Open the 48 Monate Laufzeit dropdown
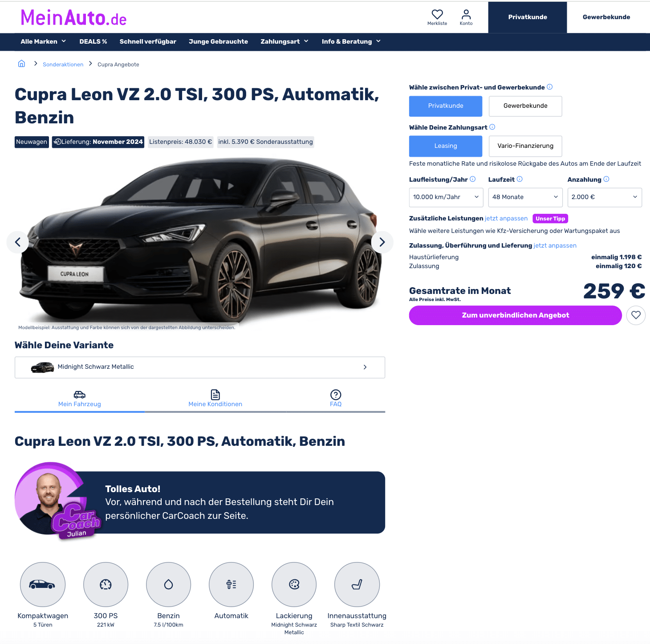Viewport: 650px width, 644px height. (x=525, y=197)
